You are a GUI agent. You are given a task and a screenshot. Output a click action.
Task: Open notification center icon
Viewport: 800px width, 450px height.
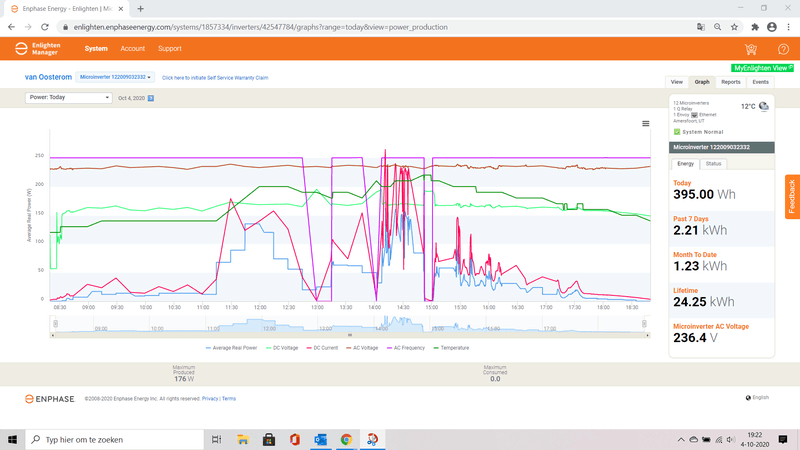pos(783,439)
